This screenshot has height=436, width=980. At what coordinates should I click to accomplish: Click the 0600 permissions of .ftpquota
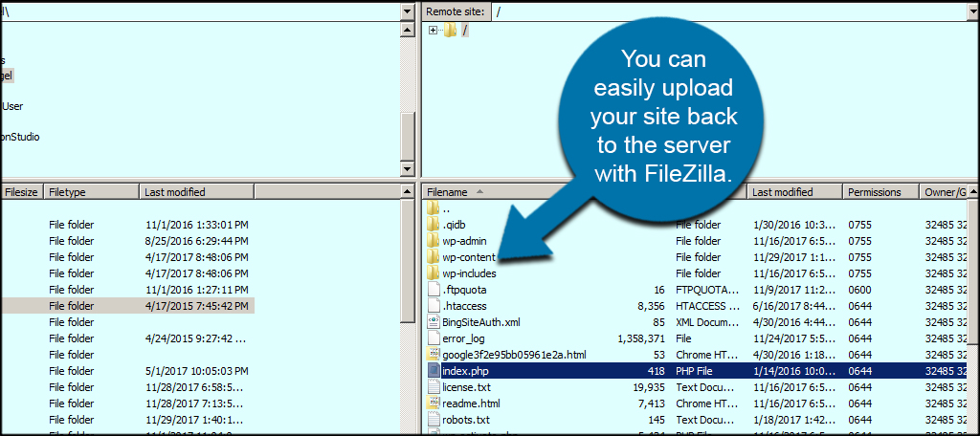pyautogui.click(x=859, y=290)
